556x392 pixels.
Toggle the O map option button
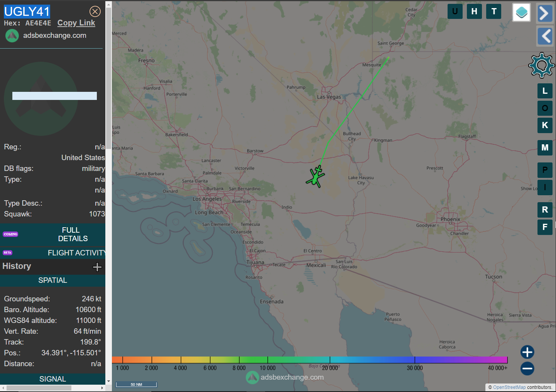tap(545, 108)
